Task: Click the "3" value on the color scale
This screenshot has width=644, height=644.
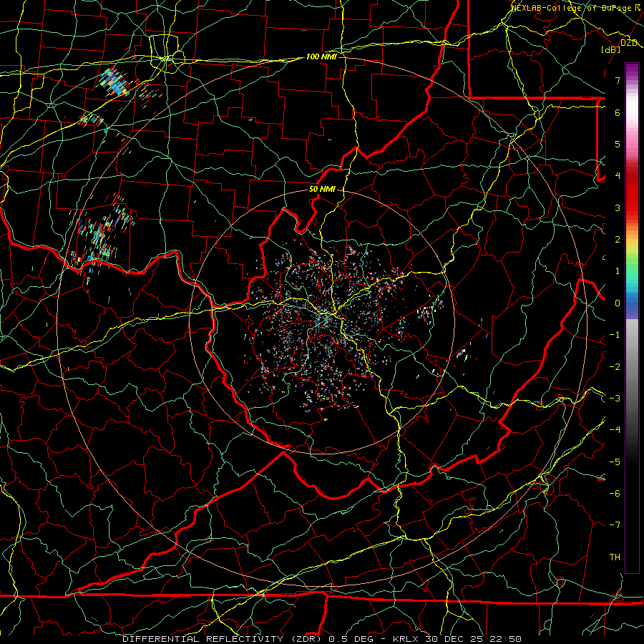Action: point(618,208)
